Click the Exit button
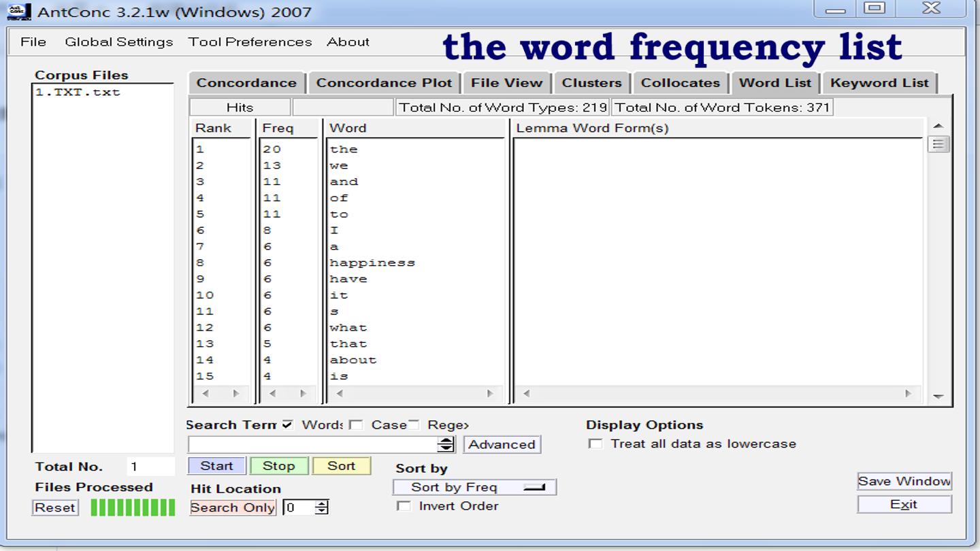980x551 pixels. click(x=904, y=504)
